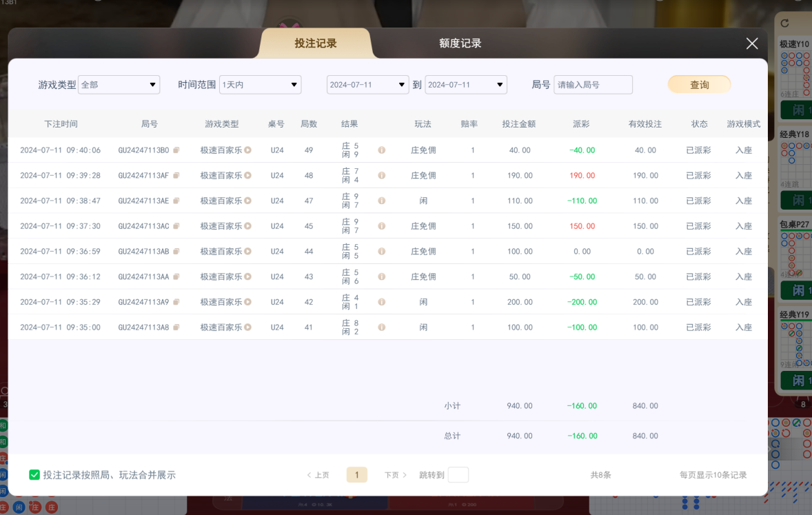812x515 pixels.
Task: Copy the game ID GU24247113B0
Action: pos(176,150)
